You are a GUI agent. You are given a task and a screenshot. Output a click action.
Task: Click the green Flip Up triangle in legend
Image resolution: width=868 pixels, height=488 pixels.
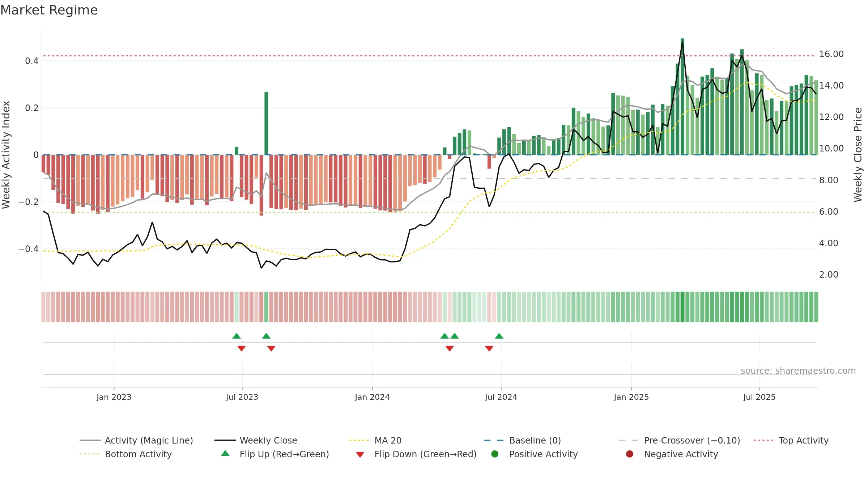coord(225,453)
